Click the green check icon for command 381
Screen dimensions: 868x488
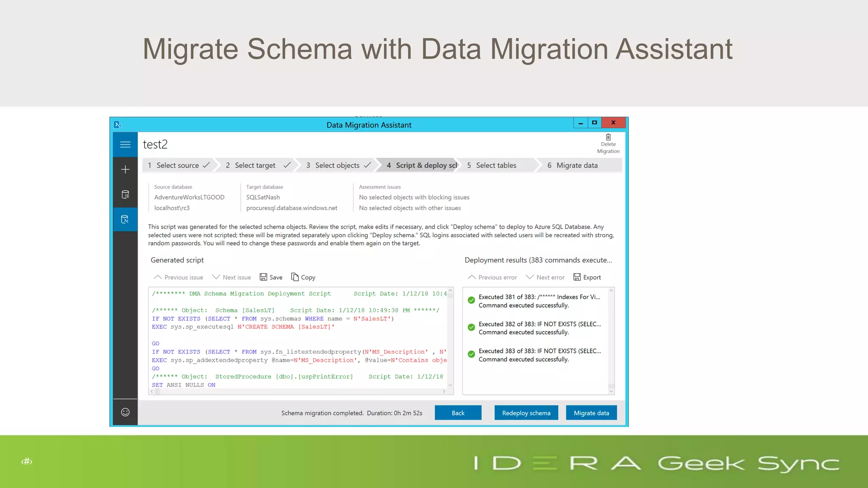click(471, 300)
